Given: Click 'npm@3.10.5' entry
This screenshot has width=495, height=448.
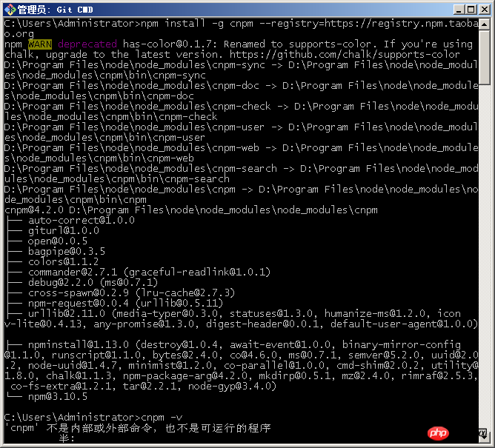Looking at the screenshot, I should click(x=58, y=397).
